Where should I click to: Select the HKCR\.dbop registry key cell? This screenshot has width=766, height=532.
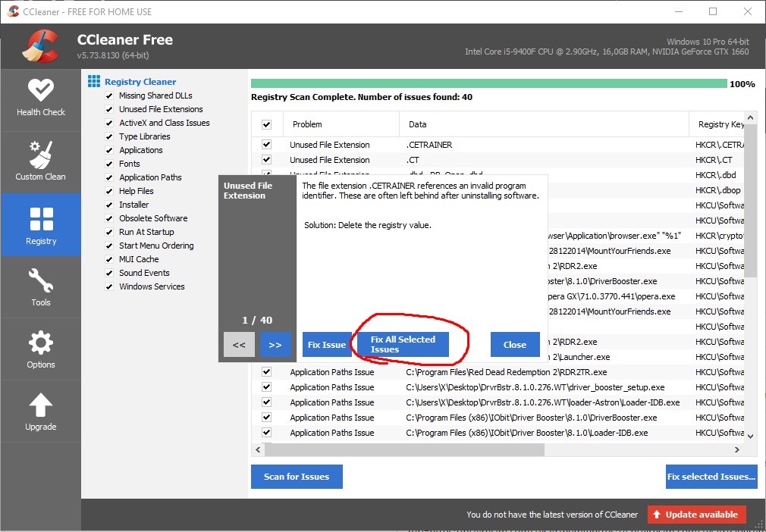(717, 190)
